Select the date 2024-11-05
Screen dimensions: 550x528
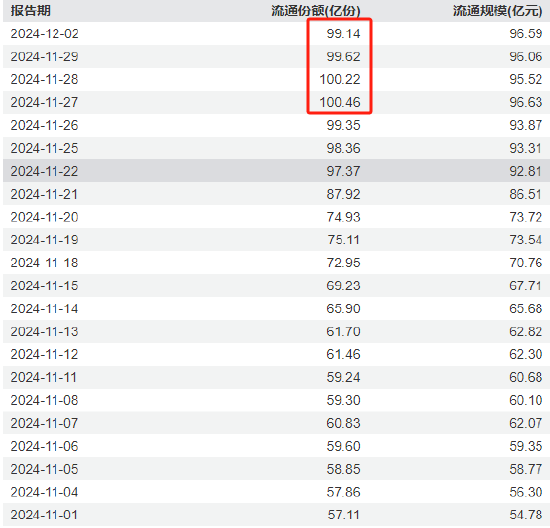[x=45, y=469]
